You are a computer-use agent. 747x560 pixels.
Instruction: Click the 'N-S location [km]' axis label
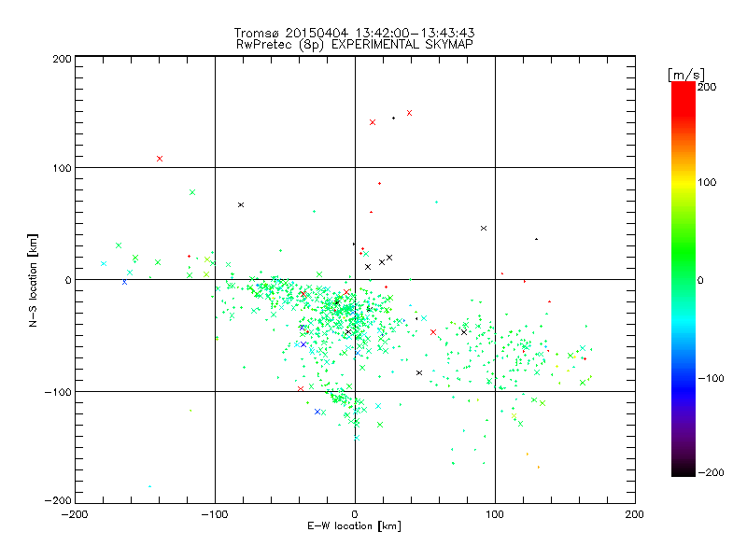(33, 281)
